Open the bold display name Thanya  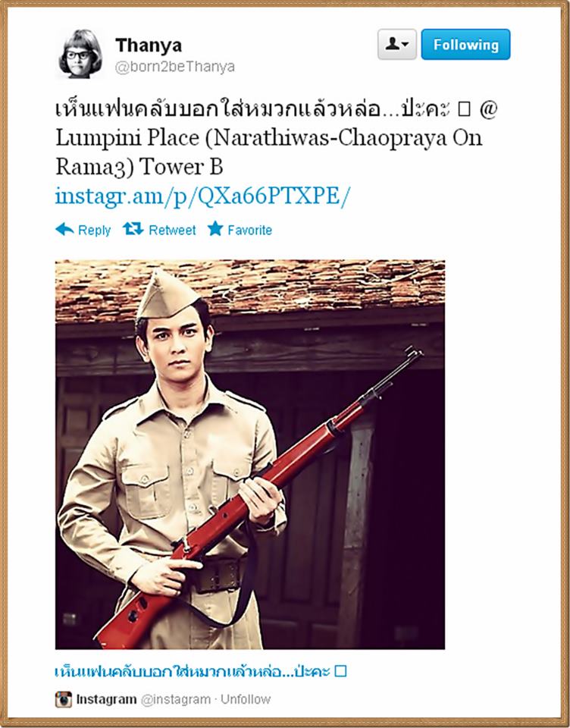[149, 45]
